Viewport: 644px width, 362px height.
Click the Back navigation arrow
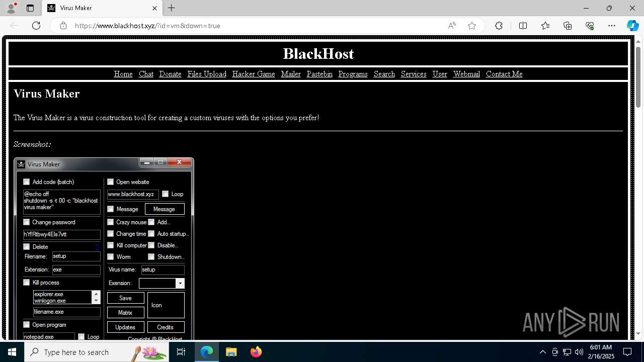[14, 26]
